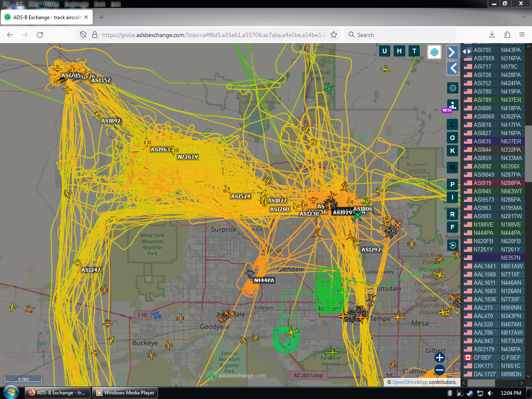Screen dimensions: 532x399
Task: Click the blue aircraft icon near I 10
Action: (156, 315)
